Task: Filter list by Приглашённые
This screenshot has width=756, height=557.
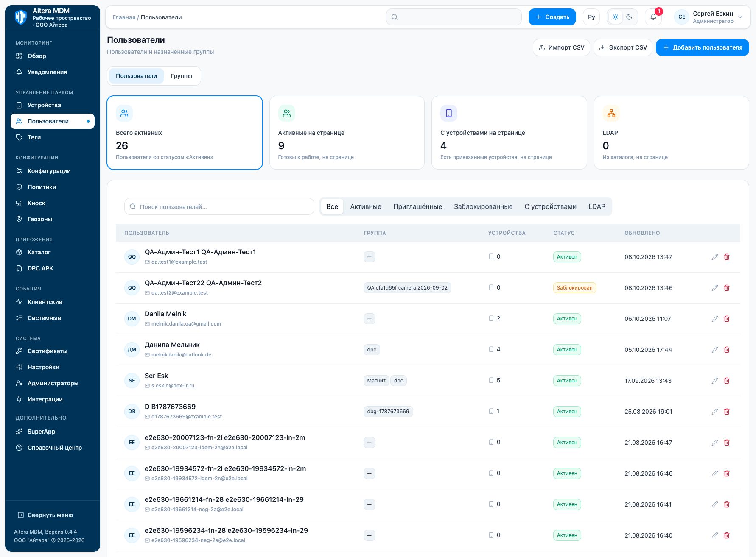Action: pos(417,206)
